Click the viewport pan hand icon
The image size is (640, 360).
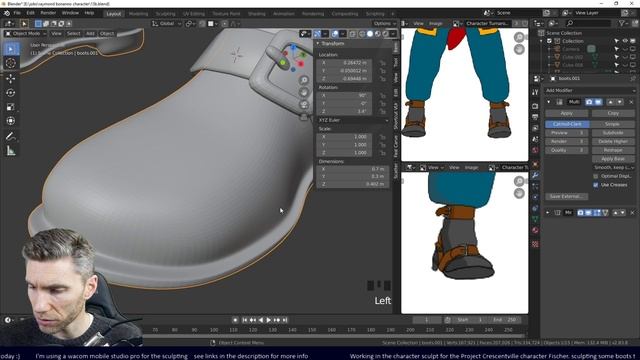tap(304, 92)
